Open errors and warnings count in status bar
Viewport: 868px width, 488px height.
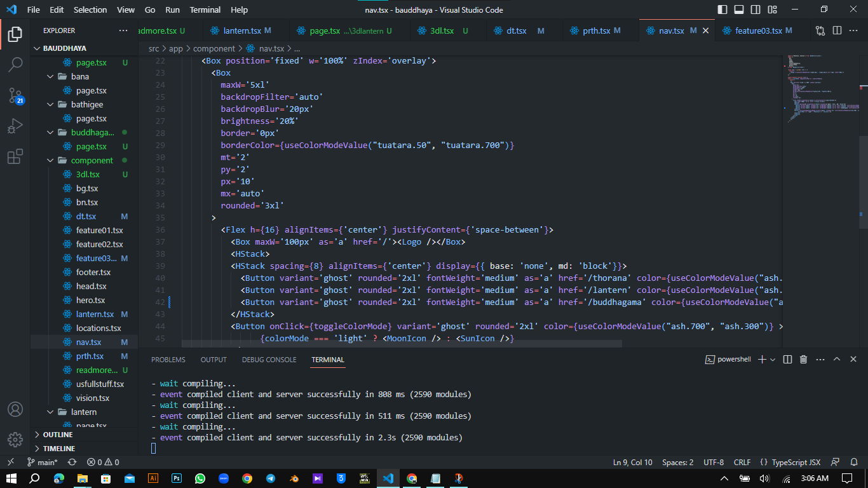pyautogui.click(x=104, y=463)
